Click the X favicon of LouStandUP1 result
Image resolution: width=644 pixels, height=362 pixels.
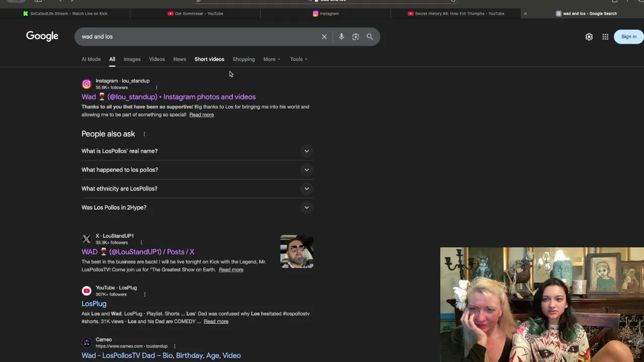(87, 239)
